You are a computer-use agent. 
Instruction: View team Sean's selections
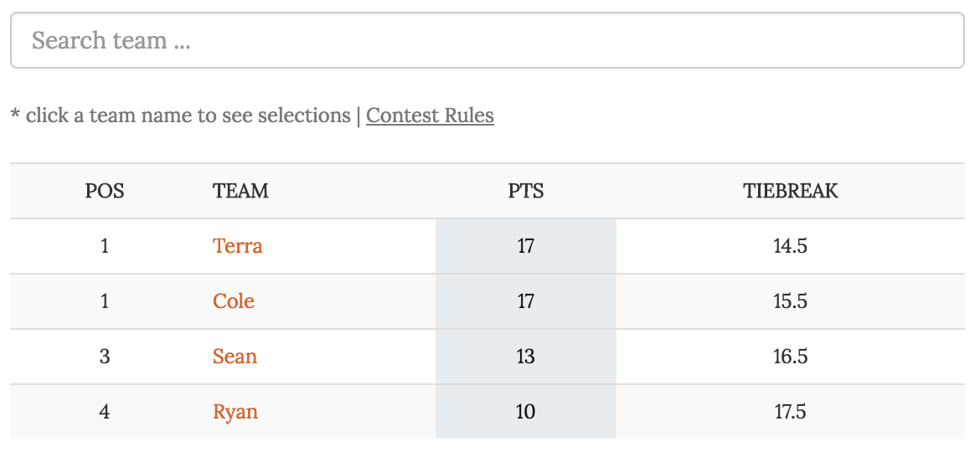pyautogui.click(x=235, y=357)
